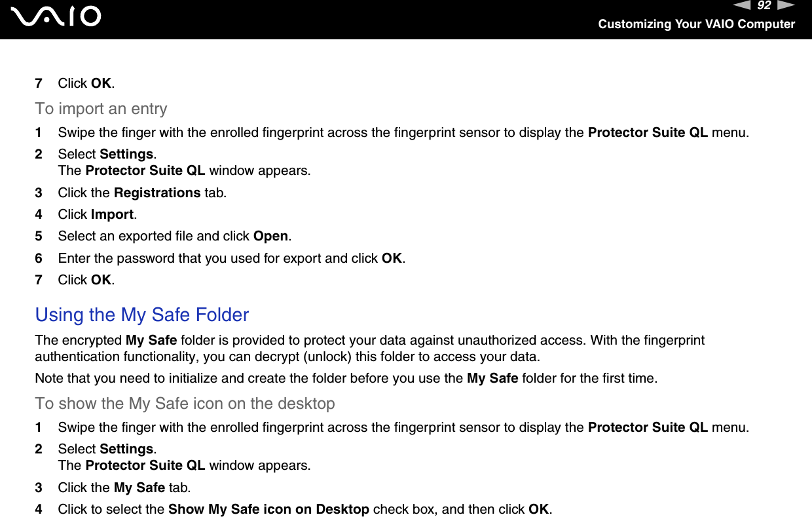Click the To show the My Safe icon subheading
This screenshot has width=812, height=517.
(185, 404)
